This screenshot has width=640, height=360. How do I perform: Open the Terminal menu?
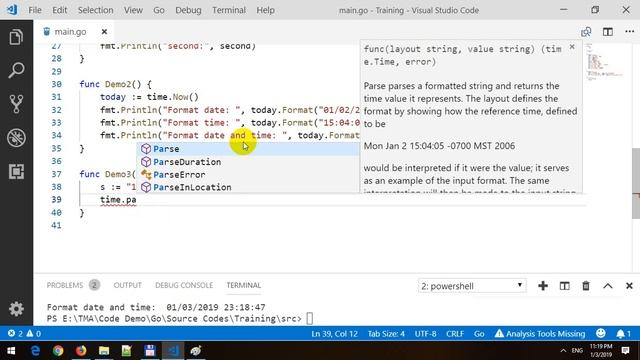tap(229, 10)
